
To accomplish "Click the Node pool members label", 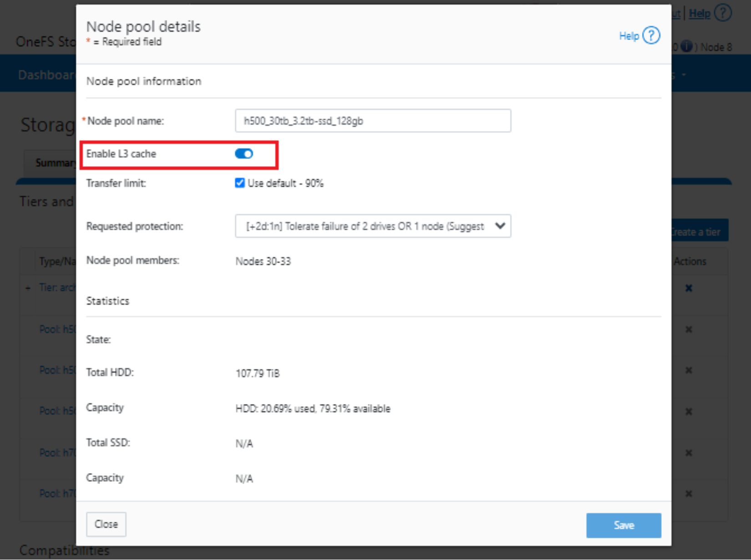I will [x=133, y=260].
